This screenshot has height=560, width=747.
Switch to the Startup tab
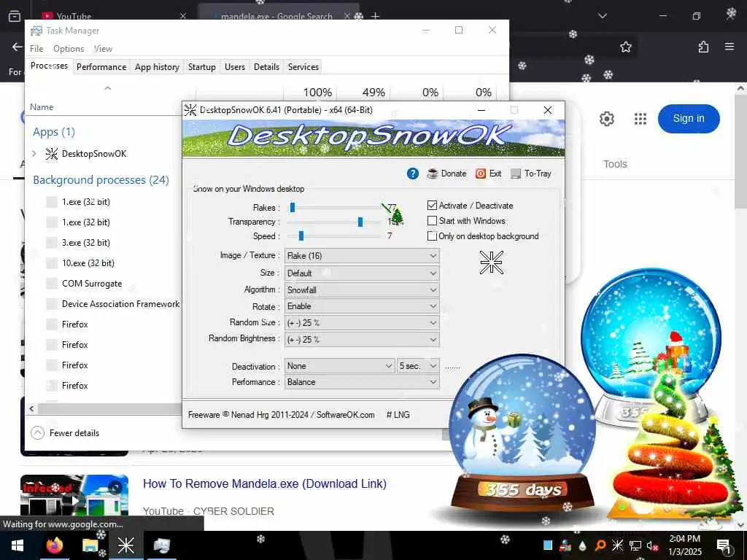(x=202, y=66)
